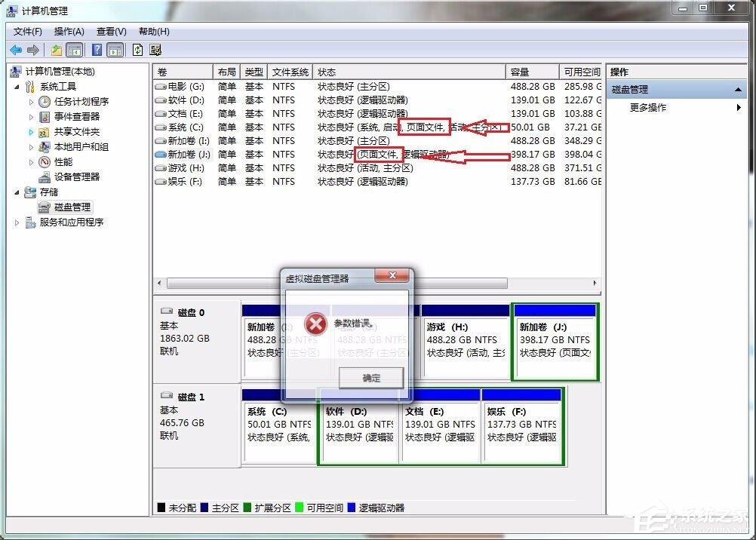The image size is (756, 540).
Task: Click the forward navigation arrow icon
Action: tap(32, 50)
